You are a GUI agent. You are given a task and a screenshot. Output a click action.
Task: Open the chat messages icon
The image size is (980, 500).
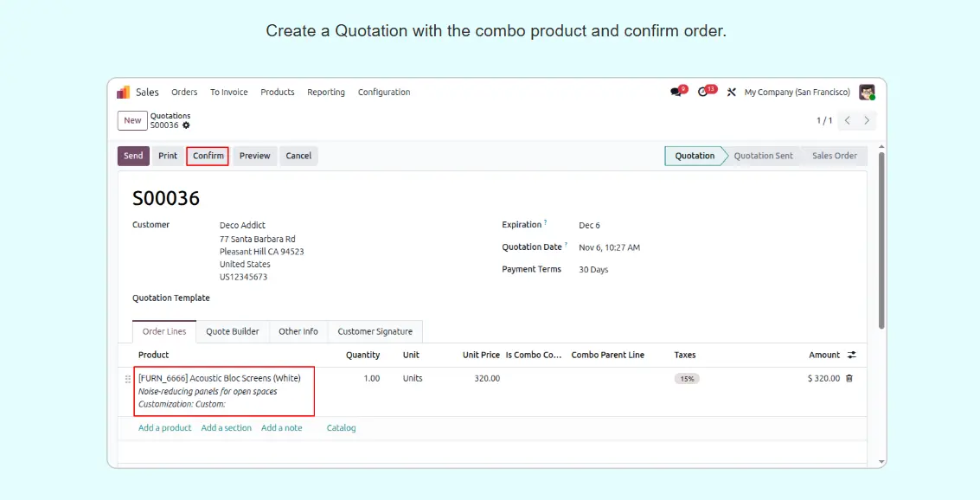click(x=676, y=93)
